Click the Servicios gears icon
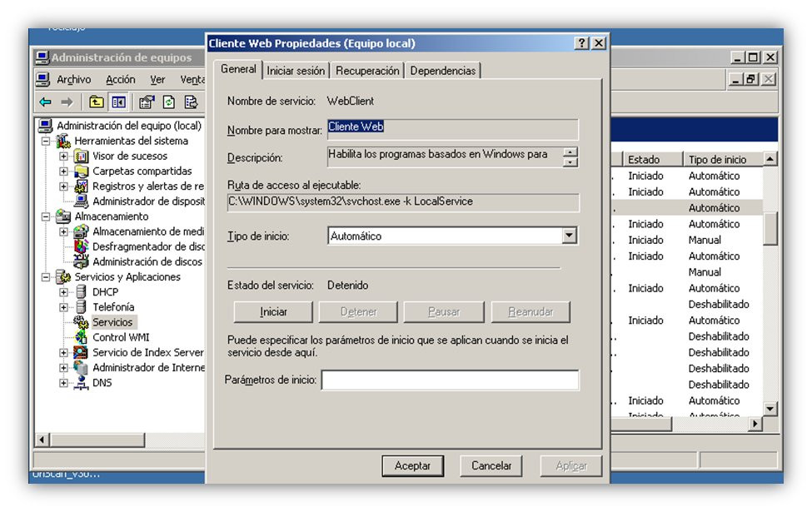 click(x=81, y=322)
